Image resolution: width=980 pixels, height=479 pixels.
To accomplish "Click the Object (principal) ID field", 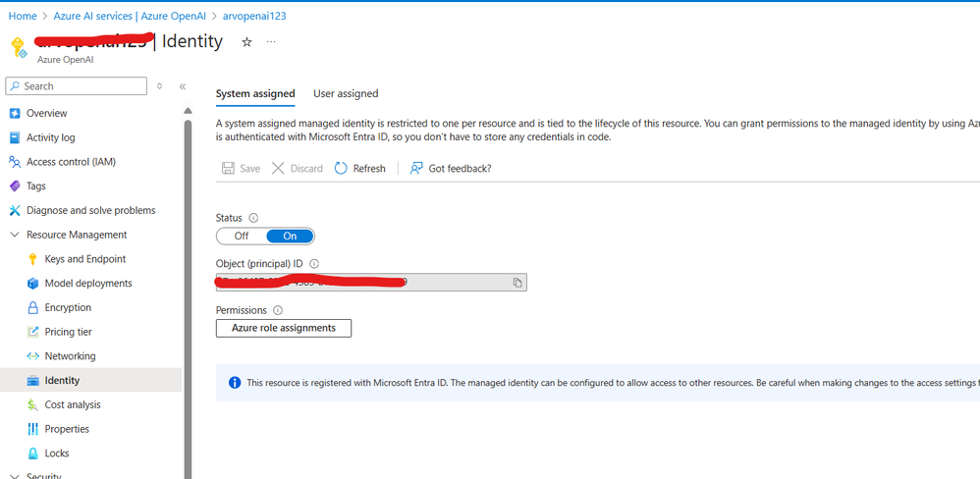I will point(371,283).
